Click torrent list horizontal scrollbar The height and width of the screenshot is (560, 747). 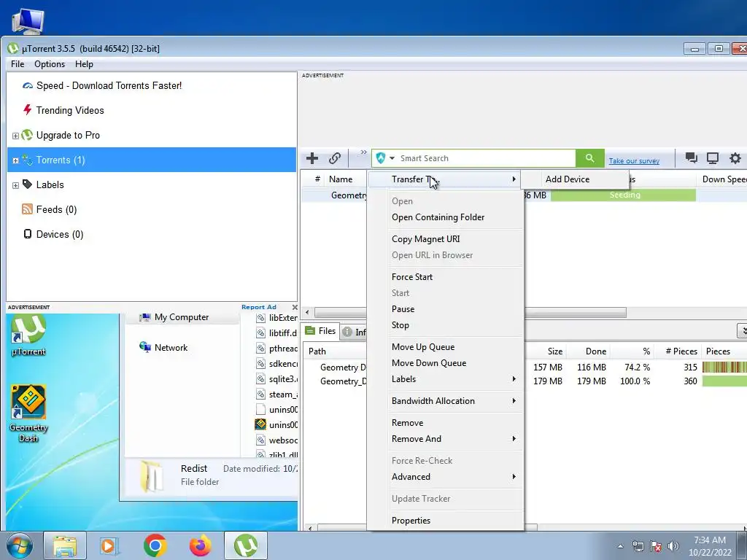[x=575, y=313]
